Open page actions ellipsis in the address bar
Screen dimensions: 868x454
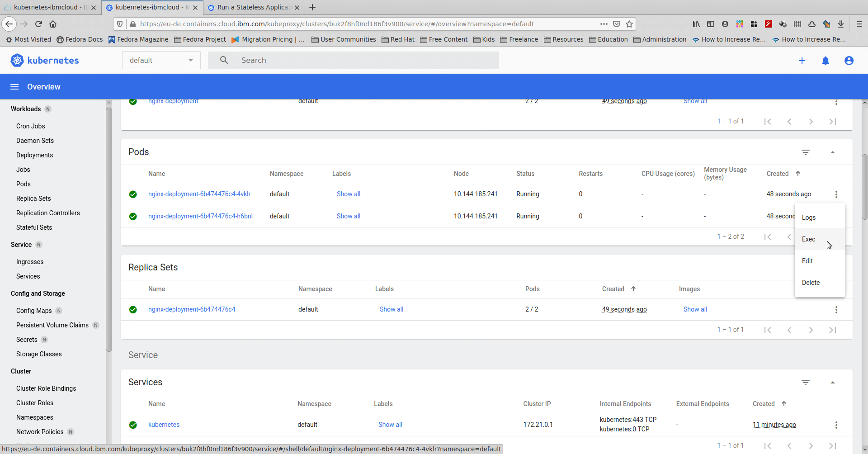tap(604, 24)
